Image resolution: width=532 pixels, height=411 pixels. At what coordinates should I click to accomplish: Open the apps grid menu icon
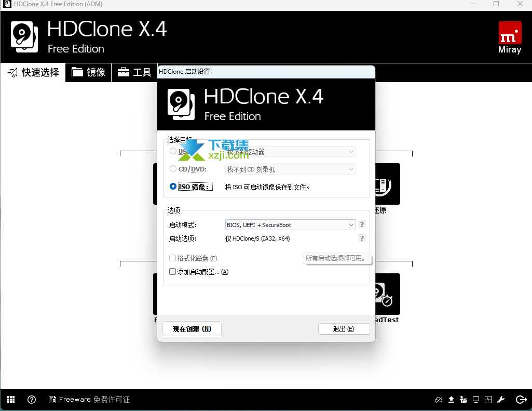pos(11,400)
